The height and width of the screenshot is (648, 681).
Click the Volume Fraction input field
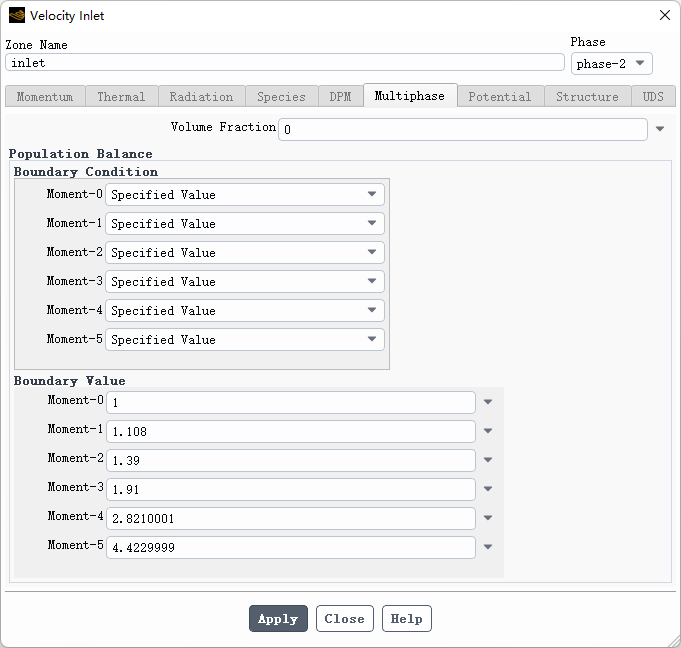[x=463, y=129]
